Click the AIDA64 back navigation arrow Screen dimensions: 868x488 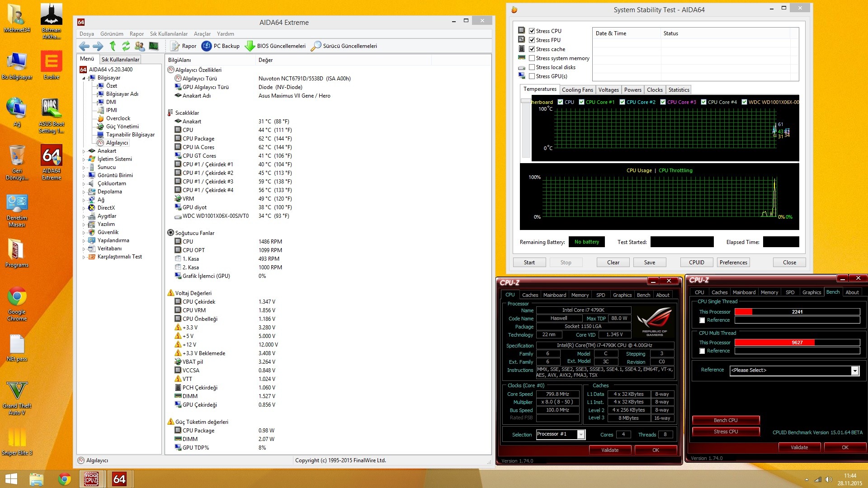pyautogui.click(x=84, y=46)
